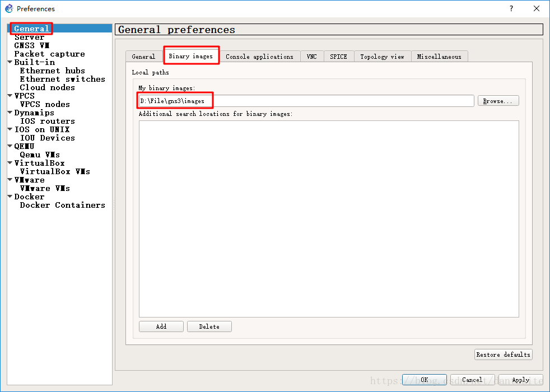Open the Server preferences page
The width and height of the screenshot is (550, 392).
pyautogui.click(x=29, y=37)
